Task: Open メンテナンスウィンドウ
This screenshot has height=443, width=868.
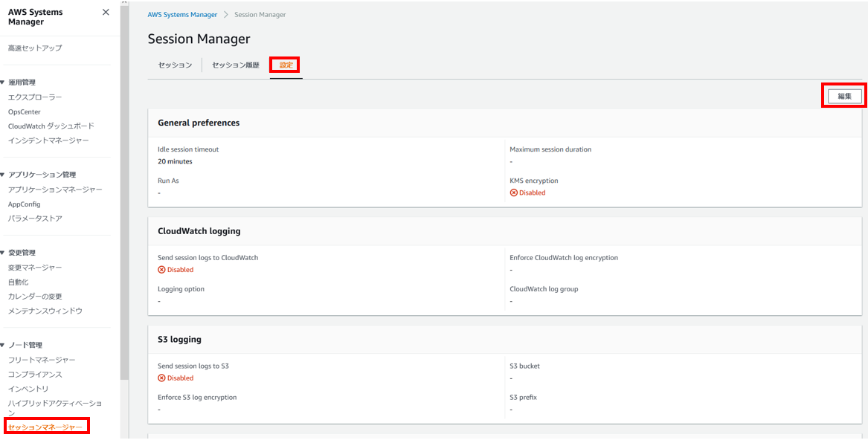Action: [45, 311]
